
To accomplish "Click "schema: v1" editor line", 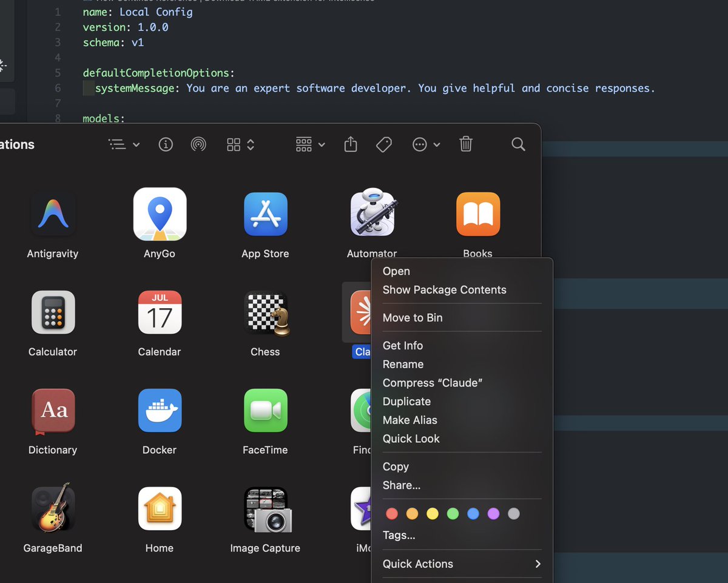I will pos(113,42).
